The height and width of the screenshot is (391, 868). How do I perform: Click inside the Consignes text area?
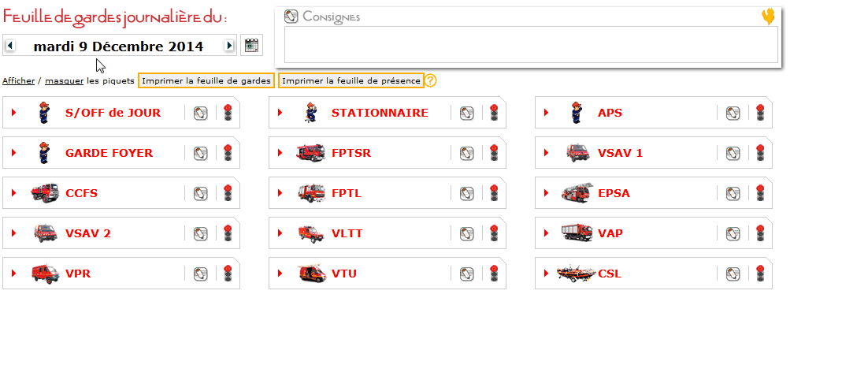[x=532, y=44]
